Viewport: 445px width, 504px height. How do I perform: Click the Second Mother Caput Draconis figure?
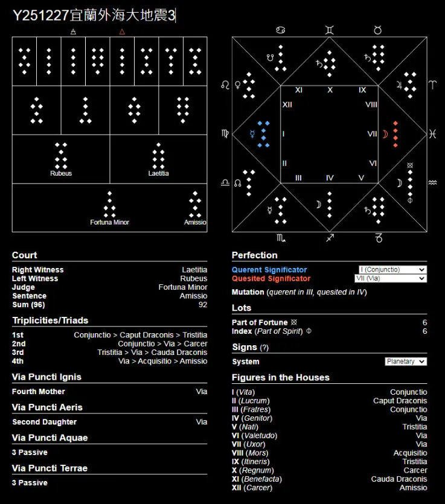pos(171,61)
